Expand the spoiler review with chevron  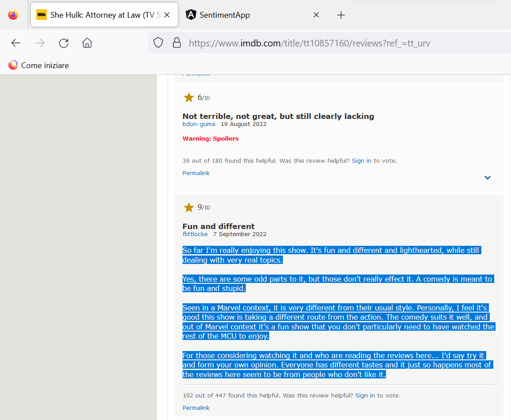[x=488, y=178]
